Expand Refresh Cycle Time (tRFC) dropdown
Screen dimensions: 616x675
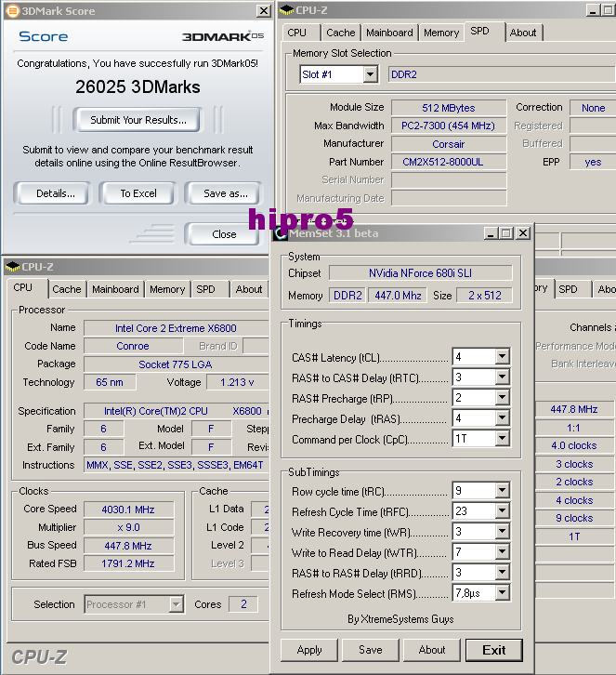click(x=502, y=511)
